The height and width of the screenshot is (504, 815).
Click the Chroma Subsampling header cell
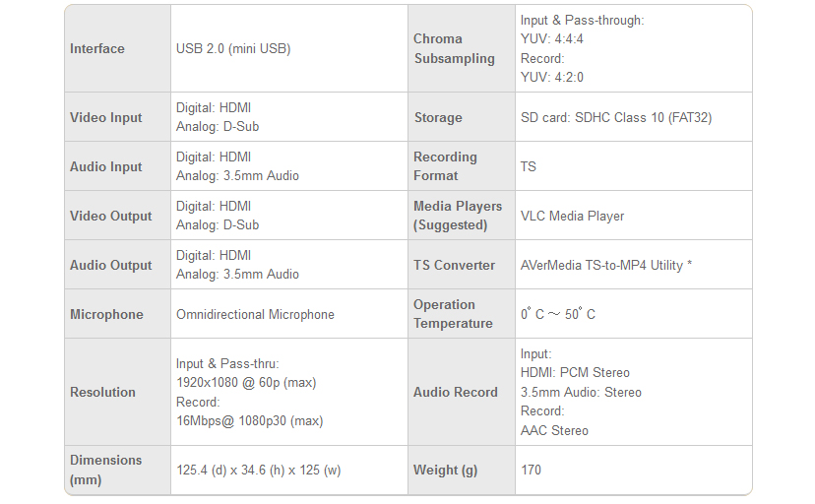(x=454, y=48)
